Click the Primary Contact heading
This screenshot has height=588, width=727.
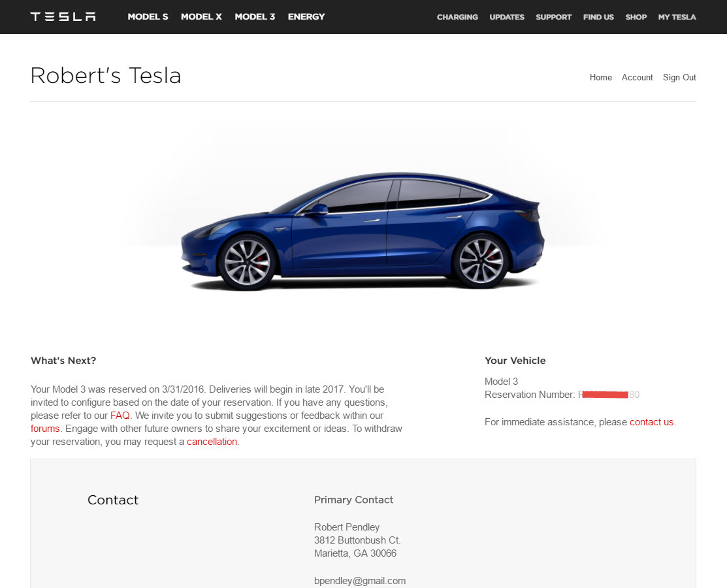tap(354, 500)
